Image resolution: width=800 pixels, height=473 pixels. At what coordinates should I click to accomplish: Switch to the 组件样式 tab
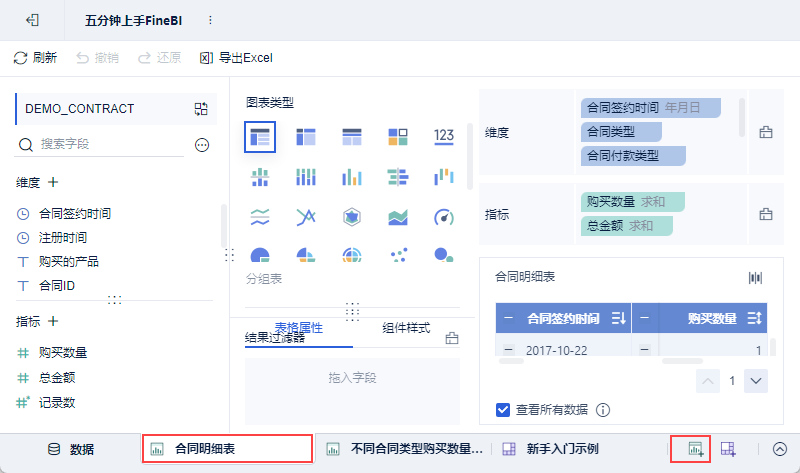click(406, 328)
